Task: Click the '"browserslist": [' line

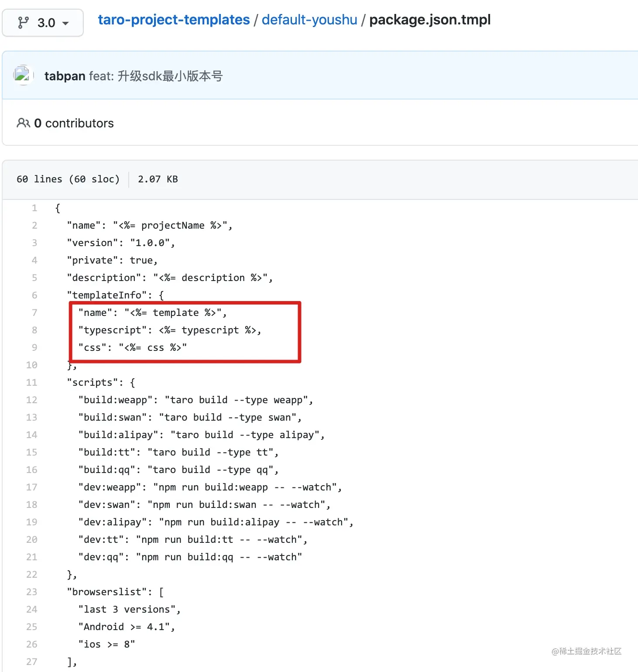Action: click(x=115, y=592)
